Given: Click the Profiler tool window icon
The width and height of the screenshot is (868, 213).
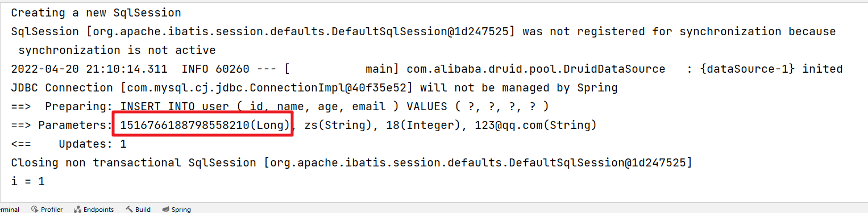Looking at the screenshot, I should [34, 209].
